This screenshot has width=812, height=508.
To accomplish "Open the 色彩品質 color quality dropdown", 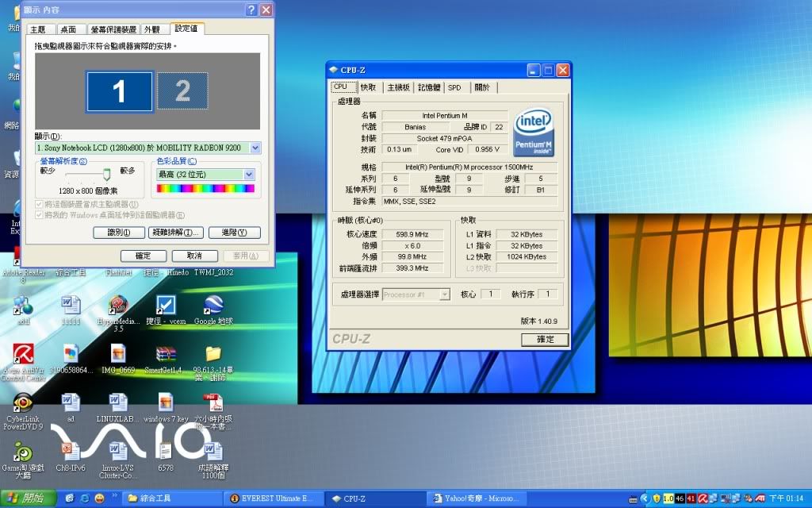I will (x=249, y=175).
